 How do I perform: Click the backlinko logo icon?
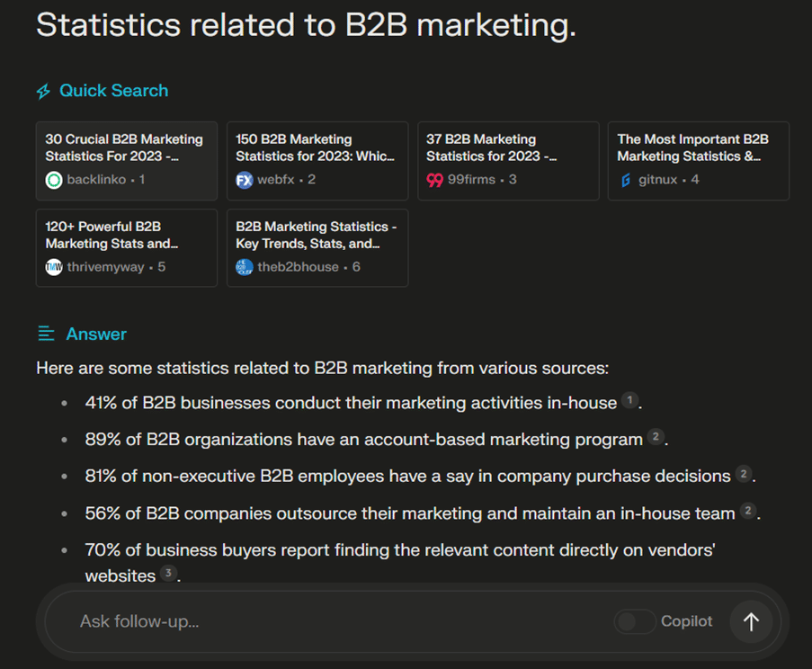tap(54, 180)
